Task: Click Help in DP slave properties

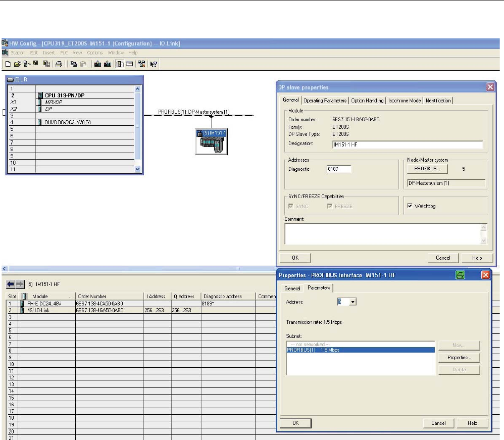Action: point(477,258)
